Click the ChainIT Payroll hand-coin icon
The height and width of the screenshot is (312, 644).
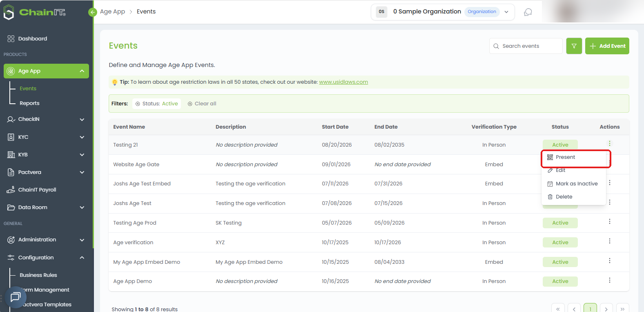tap(11, 189)
